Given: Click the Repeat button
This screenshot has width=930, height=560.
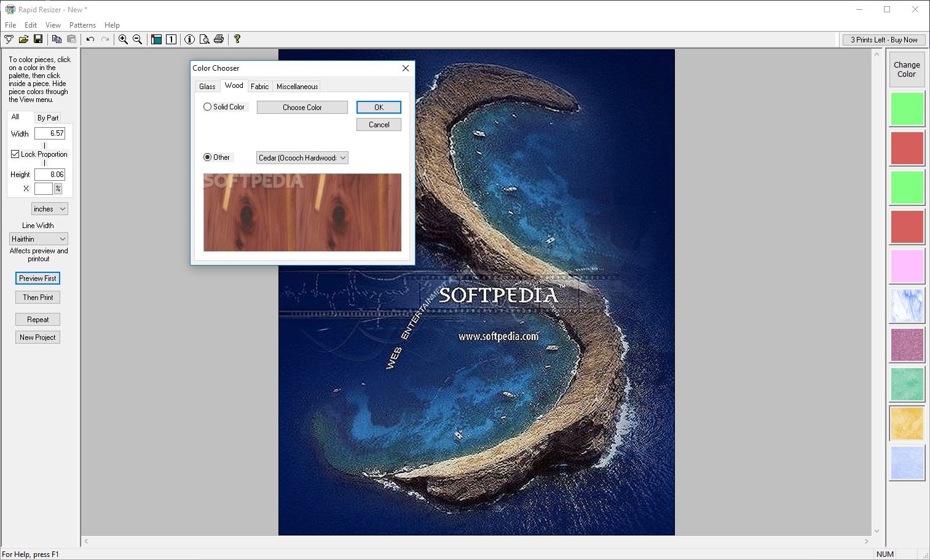Looking at the screenshot, I should tap(37, 320).
